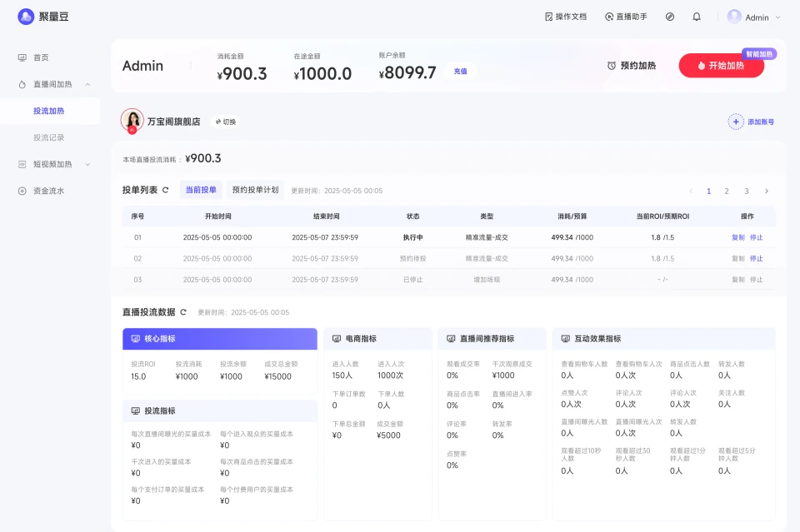The height and width of the screenshot is (532, 800).
Task: Click the 账户余额 amount ¥8099.7
Action: [407, 72]
